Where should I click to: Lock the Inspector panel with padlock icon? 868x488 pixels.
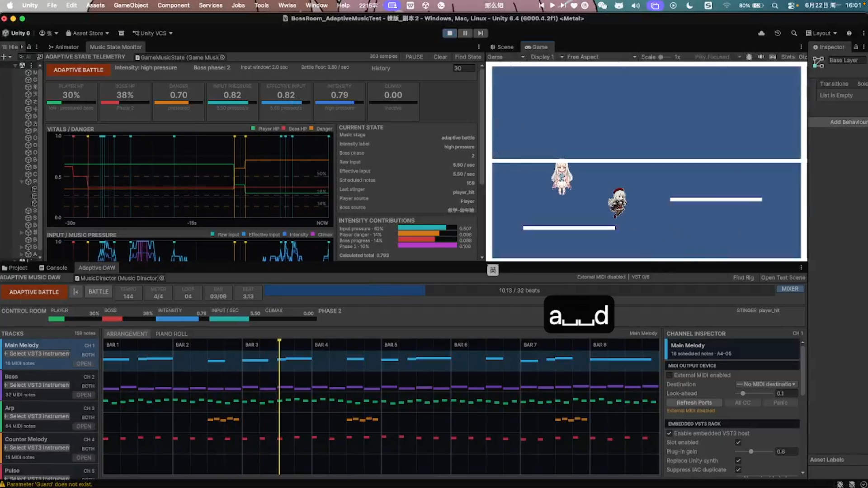pos(855,47)
